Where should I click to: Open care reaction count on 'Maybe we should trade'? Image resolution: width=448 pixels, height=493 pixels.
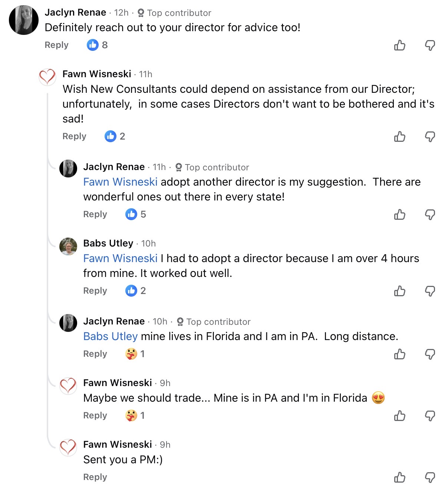pos(135,415)
